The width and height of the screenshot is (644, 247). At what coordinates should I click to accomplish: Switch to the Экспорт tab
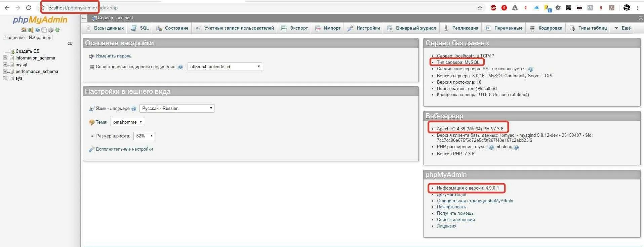pos(294,28)
